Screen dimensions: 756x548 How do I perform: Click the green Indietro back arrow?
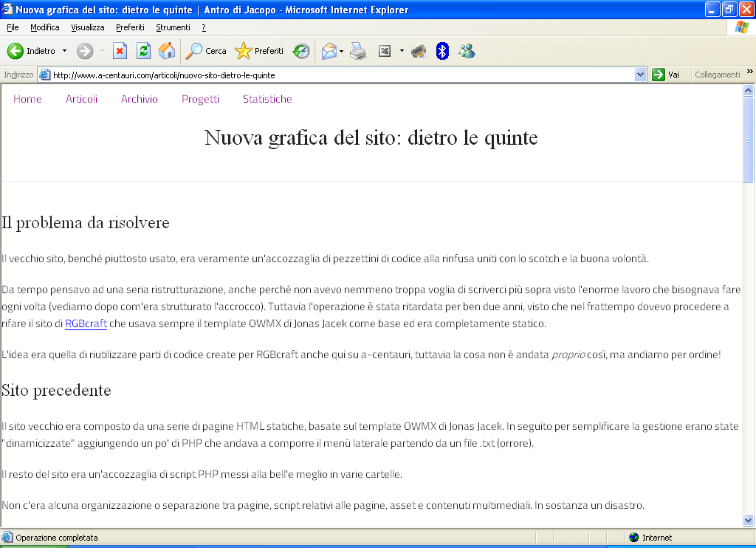(x=16, y=51)
